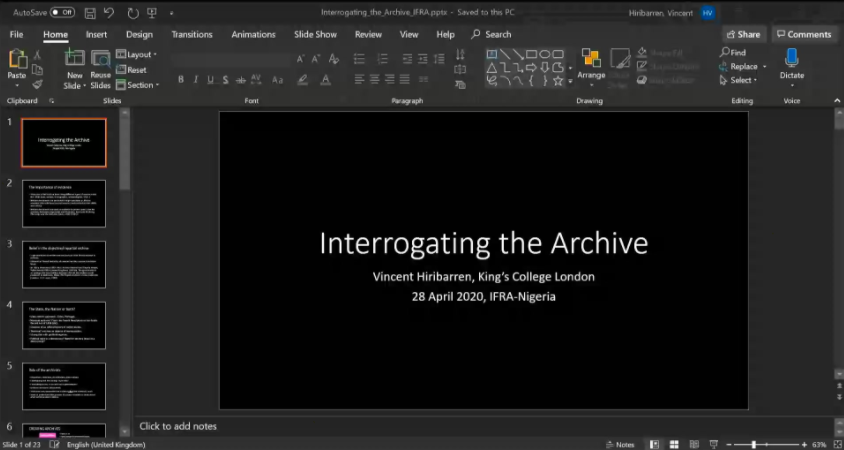The height and width of the screenshot is (450, 844).
Task: Click the text highlight colour pen icon
Action: tap(303, 80)
